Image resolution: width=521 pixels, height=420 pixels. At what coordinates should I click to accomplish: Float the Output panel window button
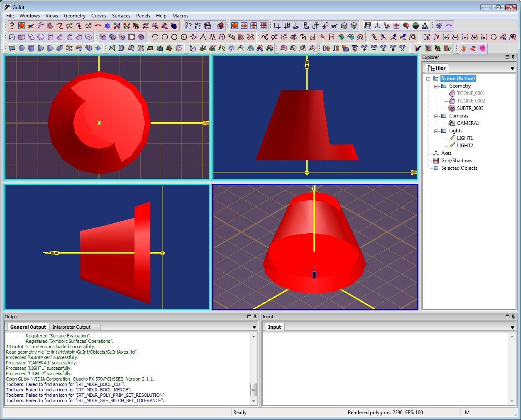(249, 317)
